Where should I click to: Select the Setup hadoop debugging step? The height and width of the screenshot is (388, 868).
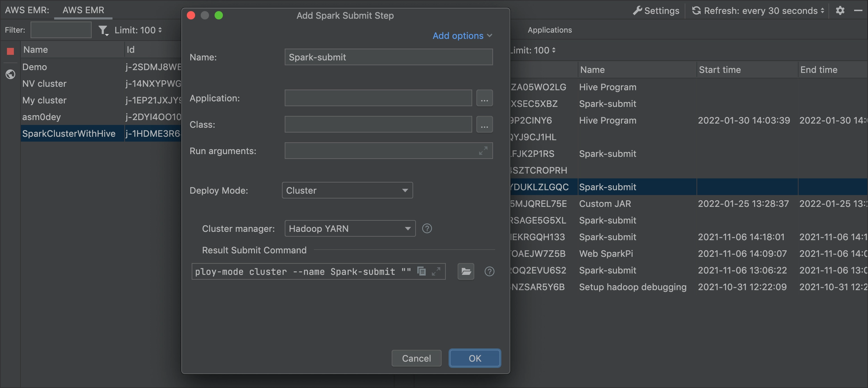click(689, 287)
